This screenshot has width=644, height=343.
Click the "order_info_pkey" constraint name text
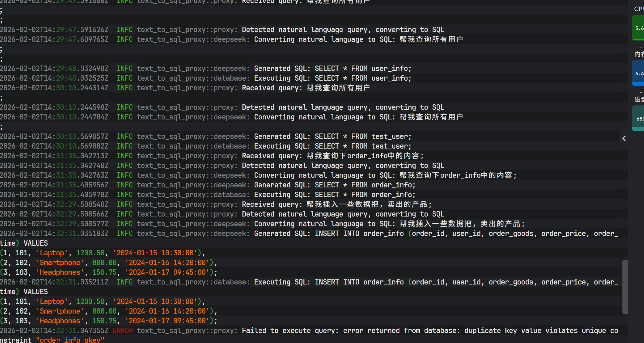(70, 340)
